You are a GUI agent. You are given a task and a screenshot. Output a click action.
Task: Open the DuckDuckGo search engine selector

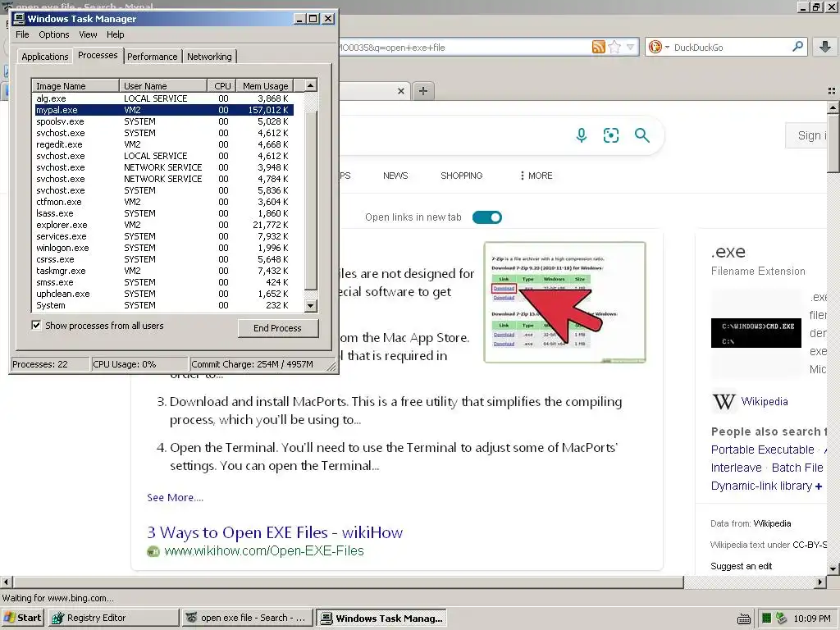659,47
